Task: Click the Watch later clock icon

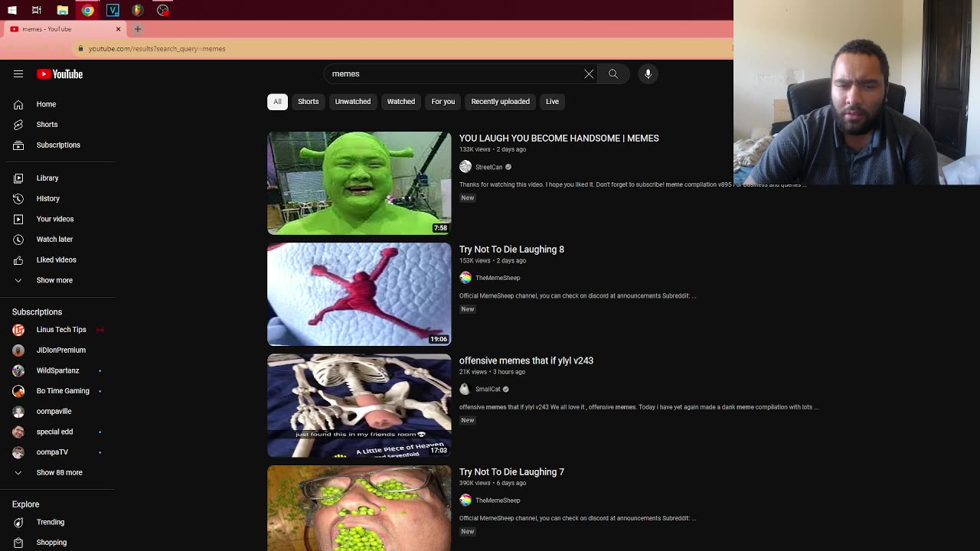Action: point(18,240)
